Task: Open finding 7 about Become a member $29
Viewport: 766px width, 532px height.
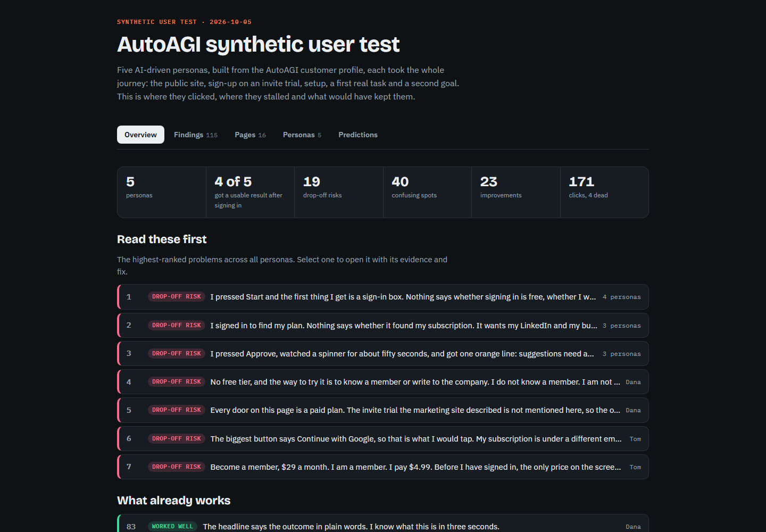Action: tap(383, 467)
